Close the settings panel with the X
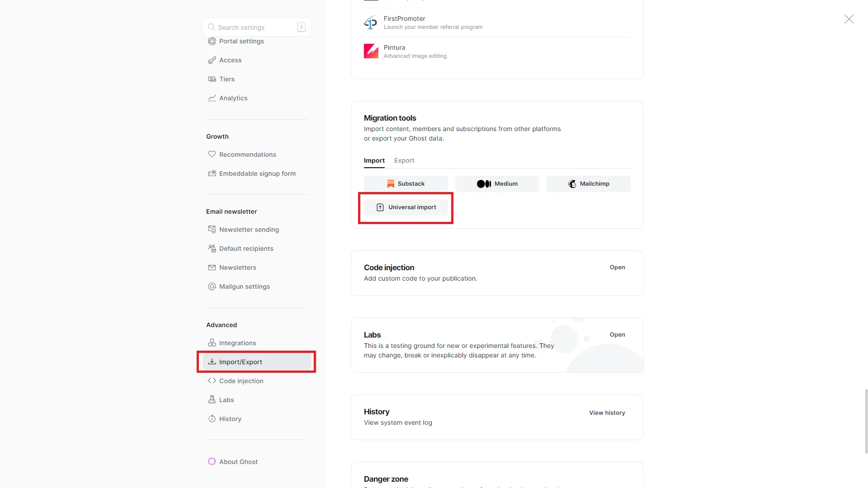Screen dimensions: 868x488 (x=849, y=19)
